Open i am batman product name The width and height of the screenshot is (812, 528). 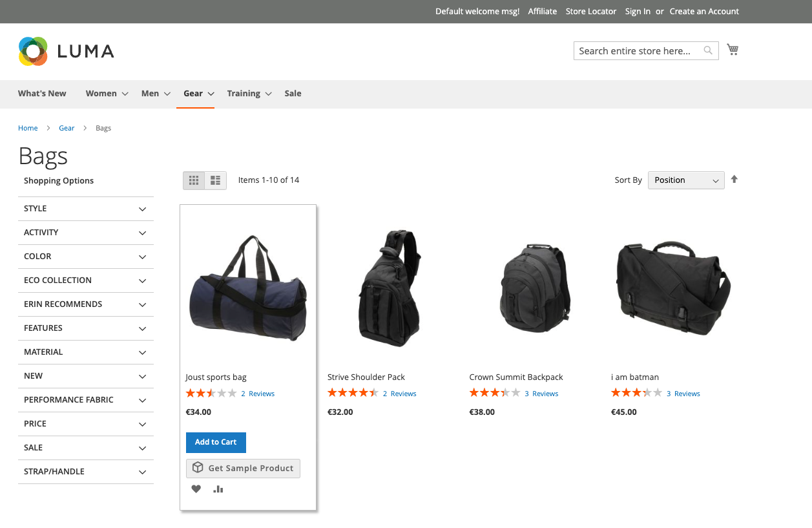tap(635, 377)
